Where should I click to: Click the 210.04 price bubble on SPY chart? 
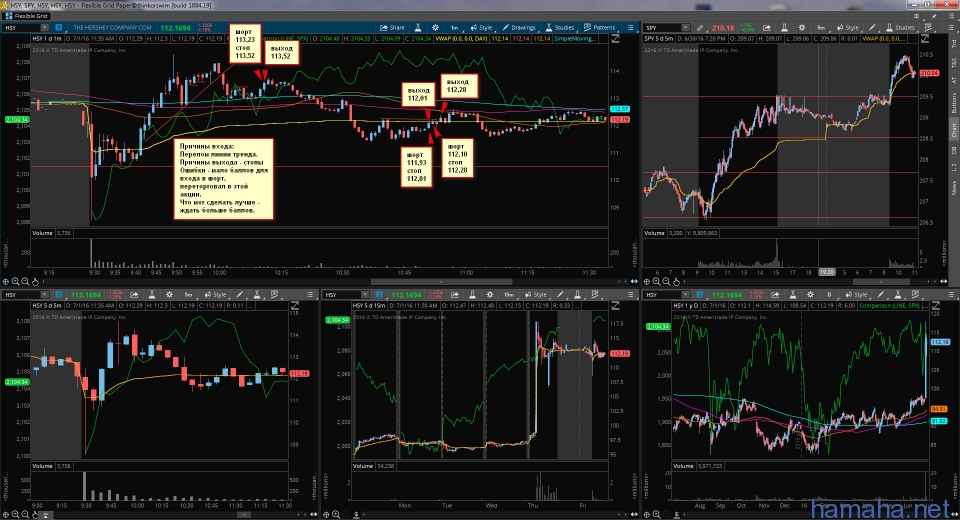click(929, 73)
